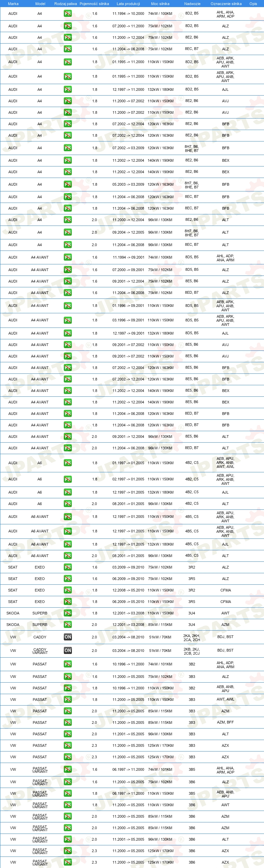Click fuel icon in A4 Avant 03.1996 -> 09.2001 row

click(x=68, y=320)
